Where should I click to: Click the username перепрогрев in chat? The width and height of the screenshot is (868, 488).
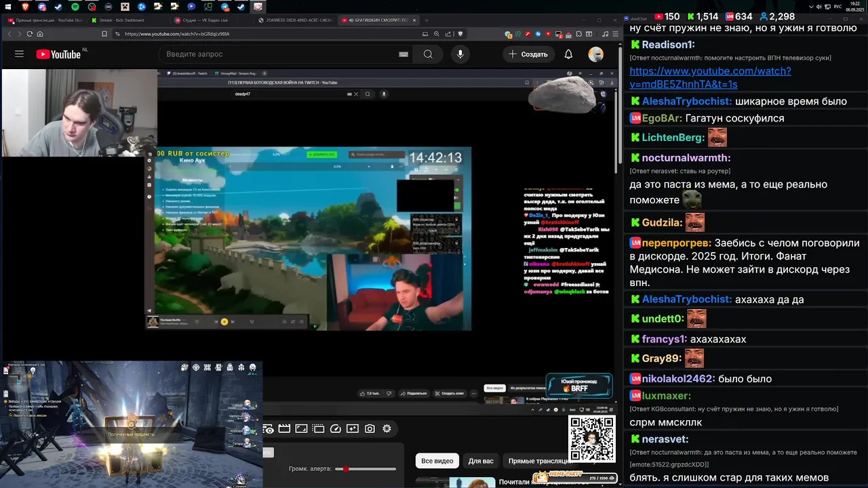(x=676, y=243)
